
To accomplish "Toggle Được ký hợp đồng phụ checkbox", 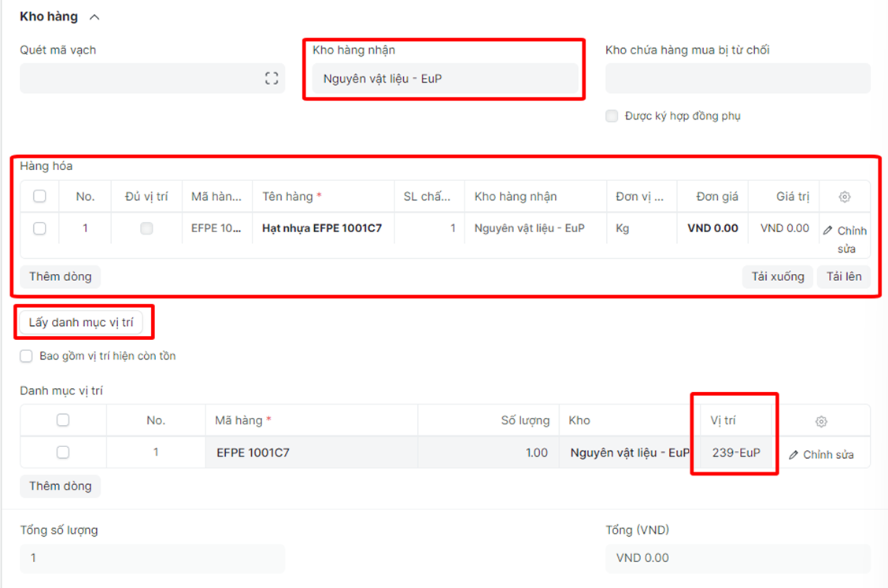I will (612, 116).
